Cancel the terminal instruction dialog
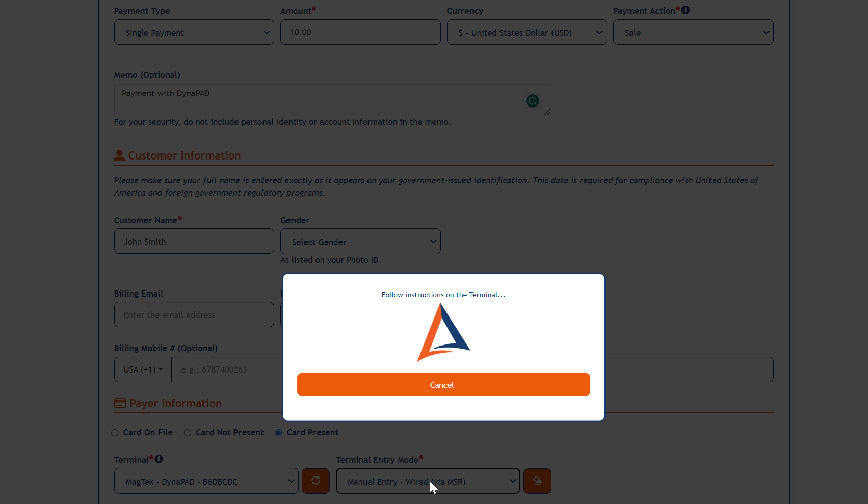This screenshot has width=868, height=504. click(443, 385)
